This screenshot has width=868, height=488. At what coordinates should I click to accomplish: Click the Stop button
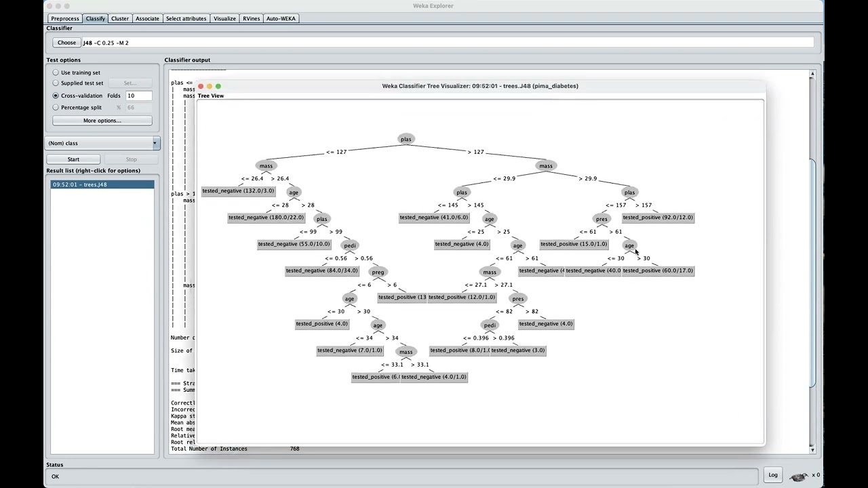pos(131,159)
